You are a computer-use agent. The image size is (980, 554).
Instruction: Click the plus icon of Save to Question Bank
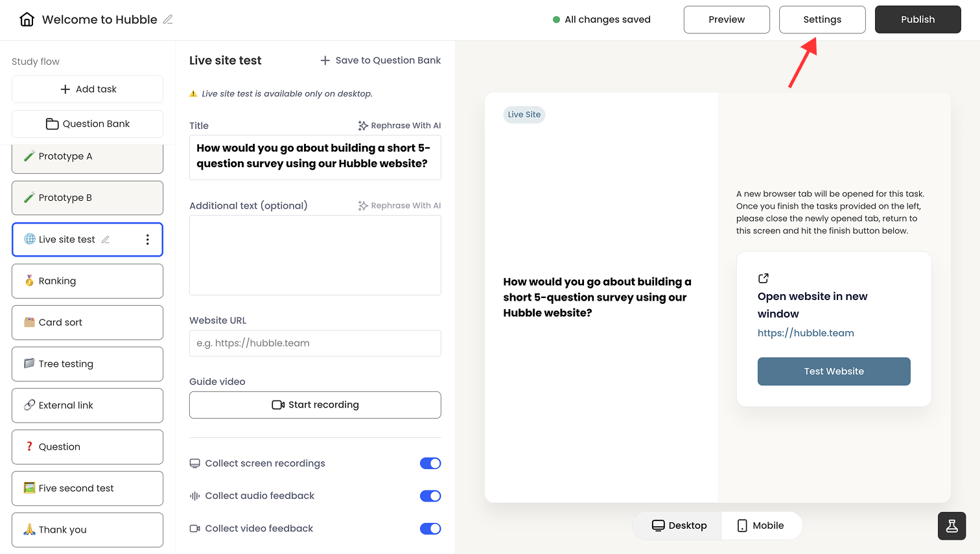click(x=325, y=60)
